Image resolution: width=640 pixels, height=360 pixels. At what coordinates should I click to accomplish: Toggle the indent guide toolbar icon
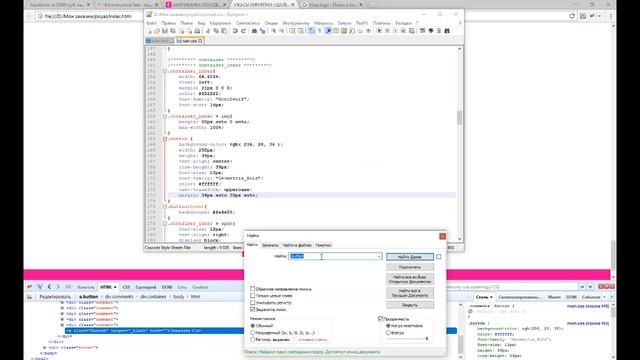coord(328,31)
